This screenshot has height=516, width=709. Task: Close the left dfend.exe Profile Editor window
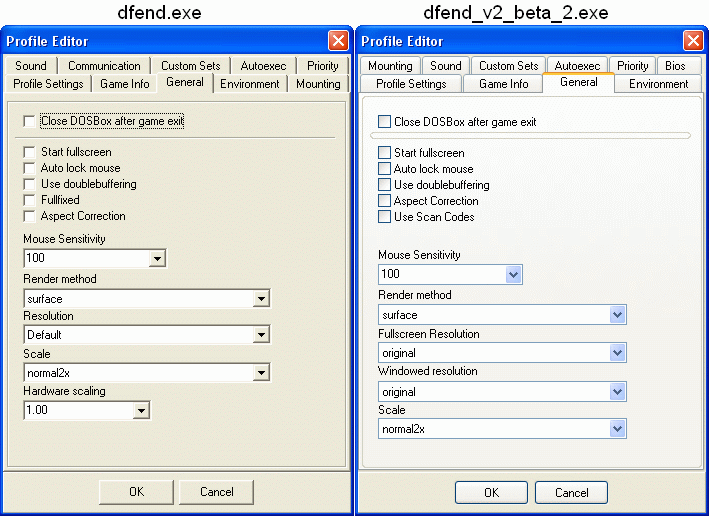pyautogui.click(x=338, y=41)
